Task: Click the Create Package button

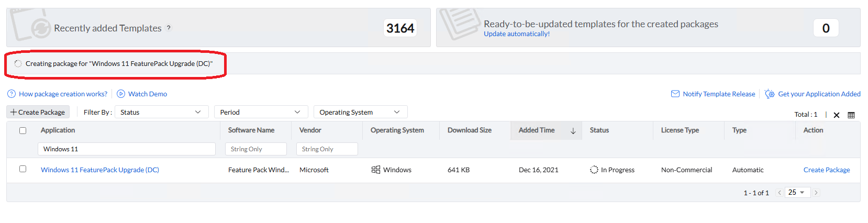Action: pyautogui.click(x=38, y=112)
